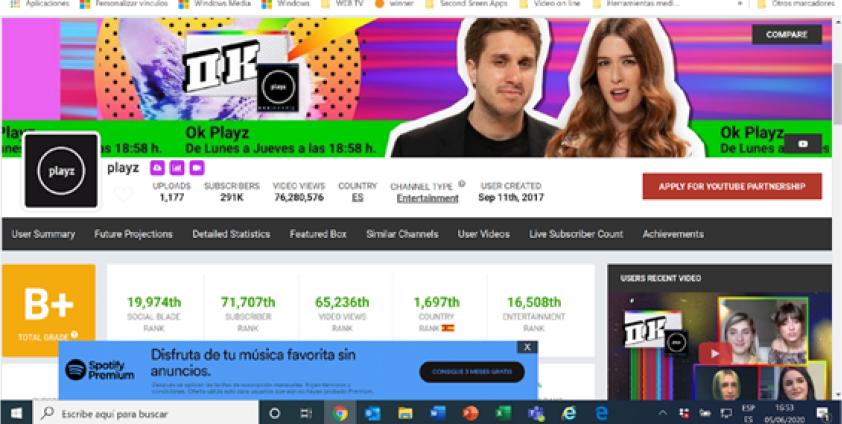Image resolution: width=842 pixels, height=424 pixels.
Task: Open Google Chrome from the taskbar
Action: click(340, 412)
